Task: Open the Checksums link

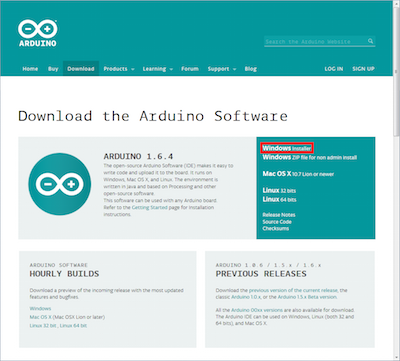Action: point(276,229)
